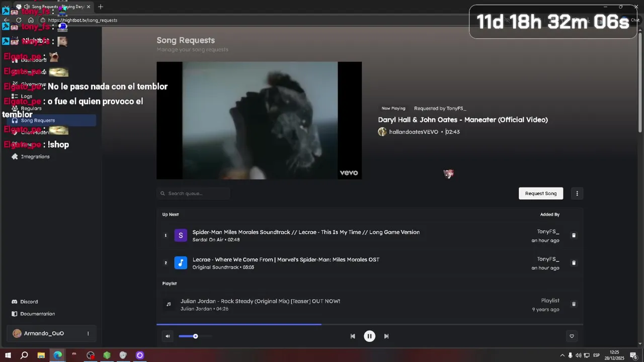Open the Documentation link in sidebar
Screen dimensions: 644x362
click(x=38, y=314)
